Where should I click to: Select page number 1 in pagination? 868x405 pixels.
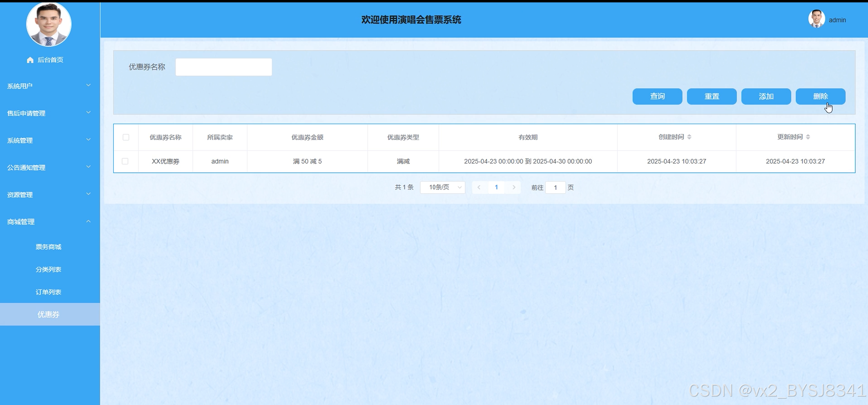(x=496, y=187)
